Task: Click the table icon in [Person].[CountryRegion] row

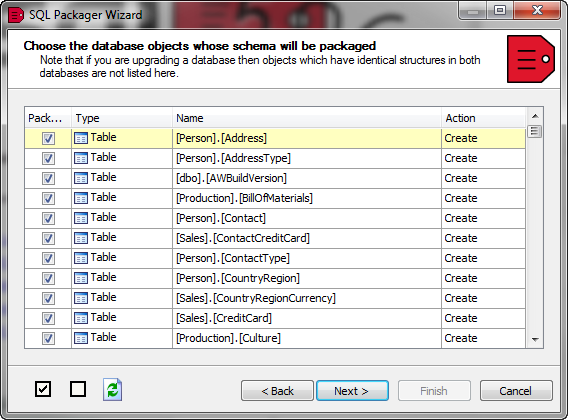Action: 81,278
